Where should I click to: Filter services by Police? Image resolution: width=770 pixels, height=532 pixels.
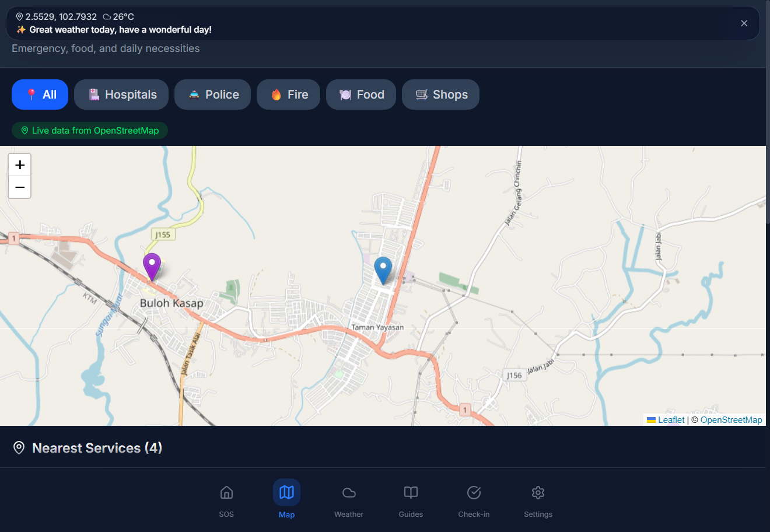click(212, 94)
